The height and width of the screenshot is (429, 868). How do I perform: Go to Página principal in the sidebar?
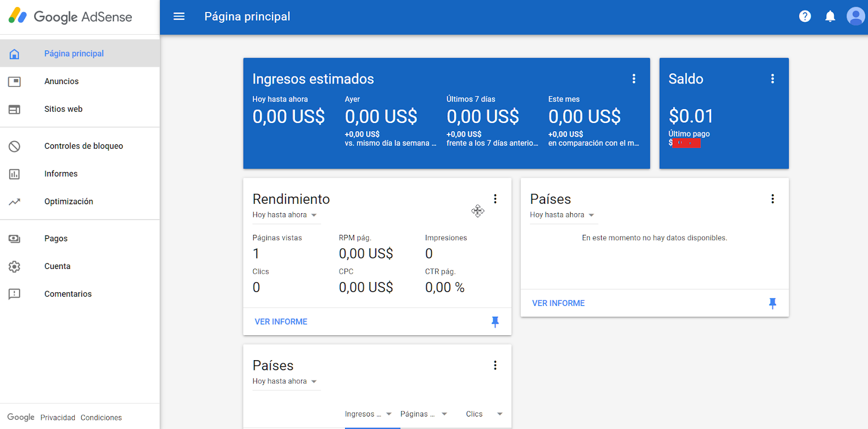click(80, 54)
